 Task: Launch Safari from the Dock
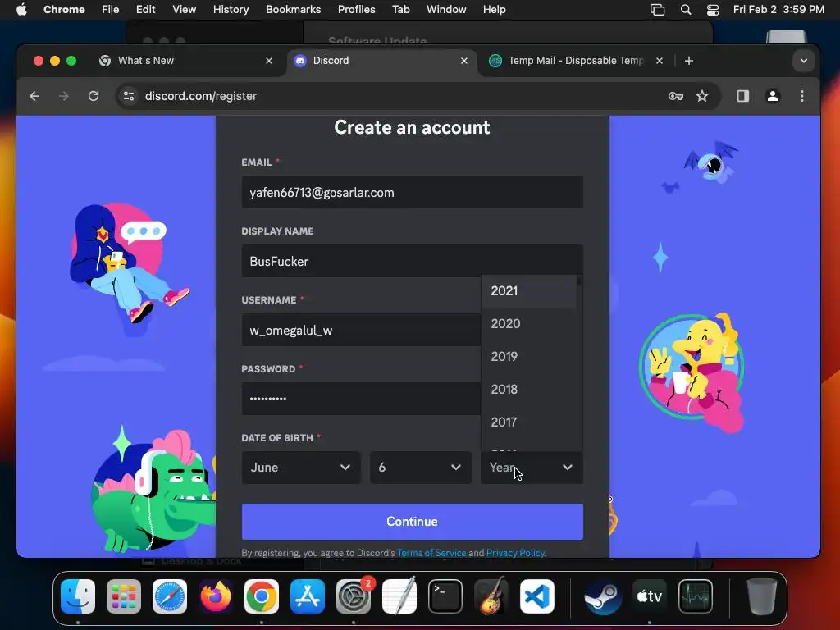pos(170,596)
